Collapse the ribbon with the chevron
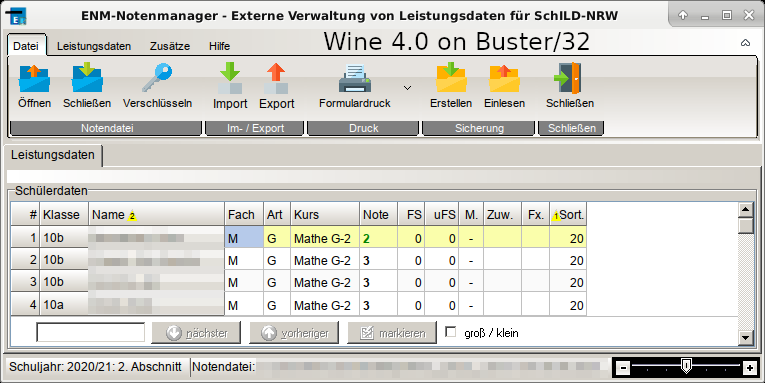The image size is (765, 383). coord(745,43)
